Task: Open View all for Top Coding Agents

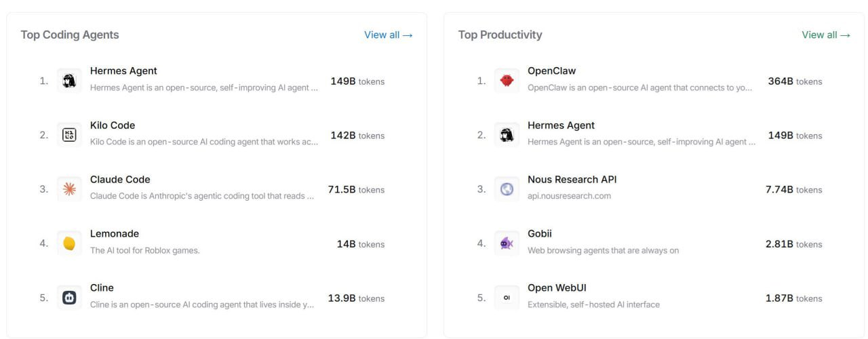Action: pos(388,35)
